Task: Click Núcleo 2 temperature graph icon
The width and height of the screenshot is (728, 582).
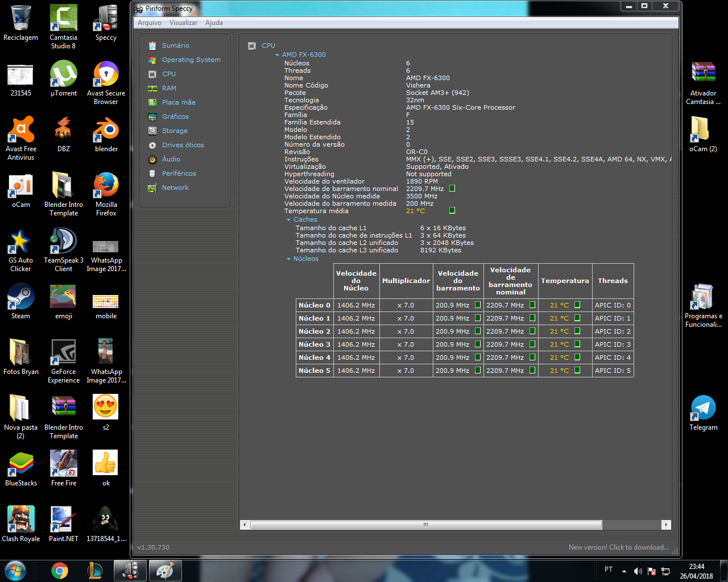Action: [x=577, y=331]
